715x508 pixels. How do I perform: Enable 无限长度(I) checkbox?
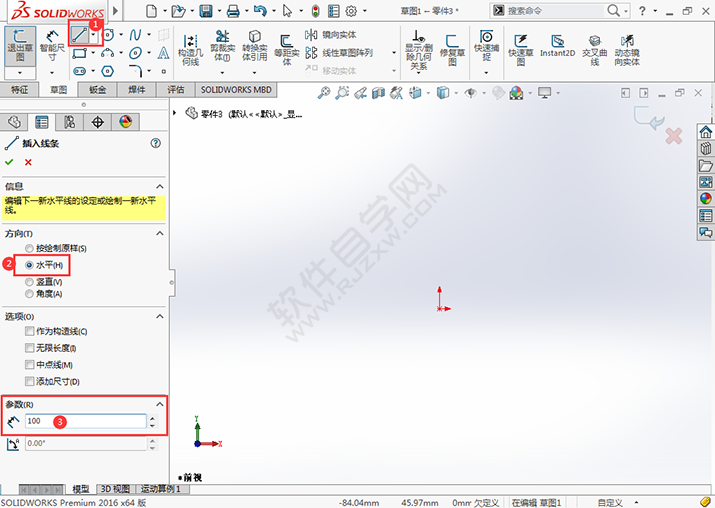pyautogui.click(x=30, y=348)
